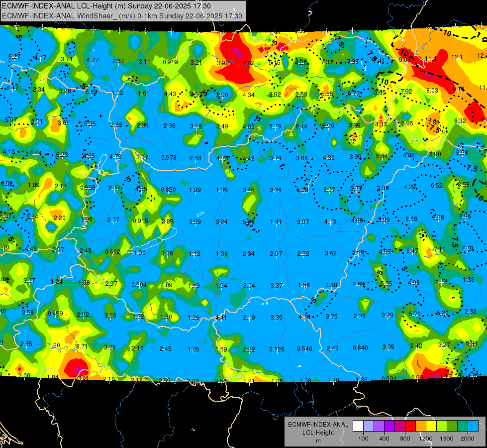Click the sky-blue legend swatch
The width and height of the screenshot is (487, 448).
click(x=474, y=426)
